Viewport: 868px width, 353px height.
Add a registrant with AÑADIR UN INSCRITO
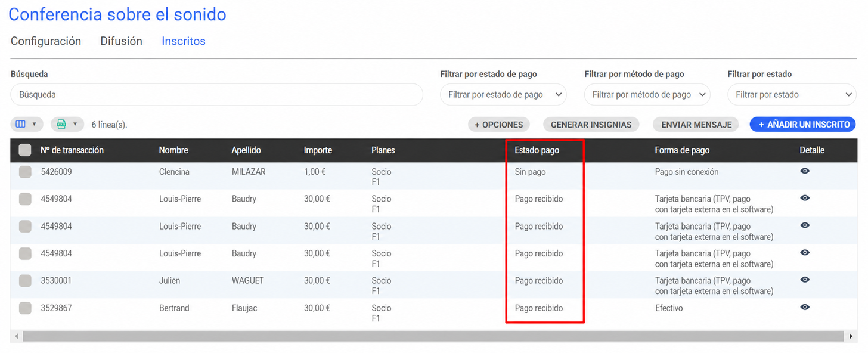pos(803,125)
